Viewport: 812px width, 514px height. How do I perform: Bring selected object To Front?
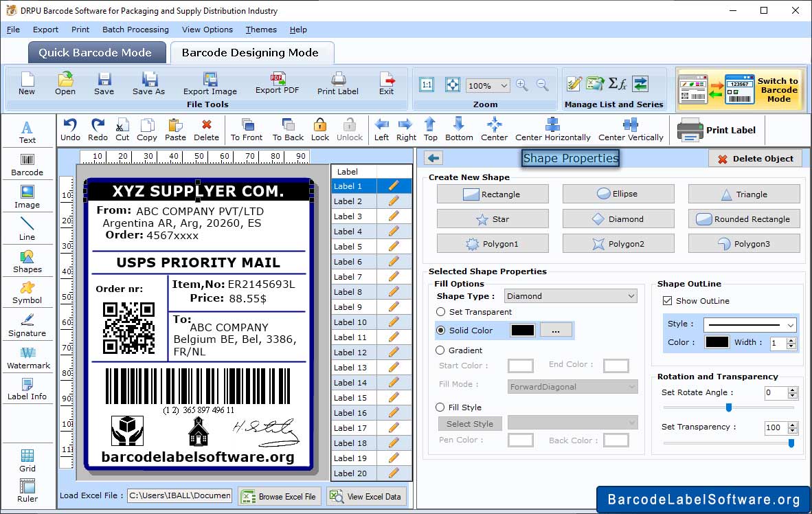click(x=247, y=130)
